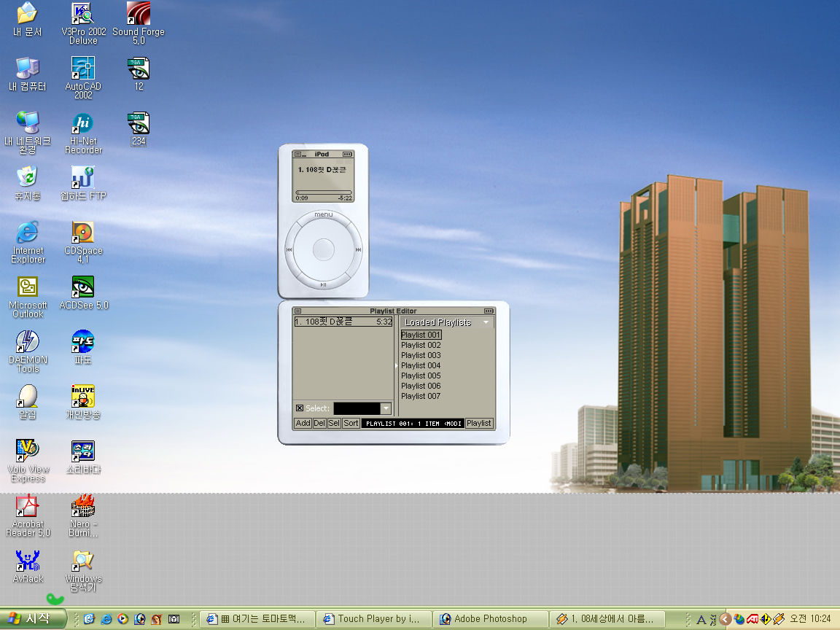Toggle the Select checkbox in Playlist Editor

pyautogui.click(x=300, y=408)
